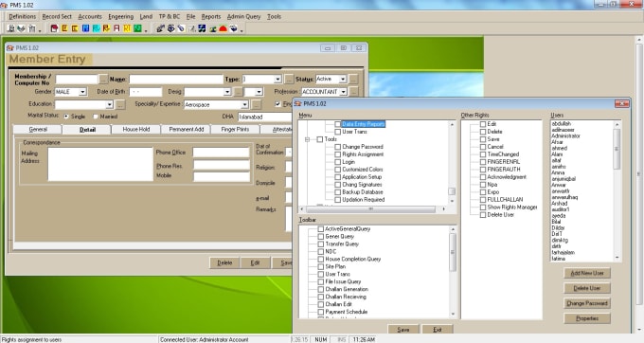This screenshot has height=343, width=644.
Task: Click the dark blue and black square toolbar icon
Action: (x=202, y=28)
